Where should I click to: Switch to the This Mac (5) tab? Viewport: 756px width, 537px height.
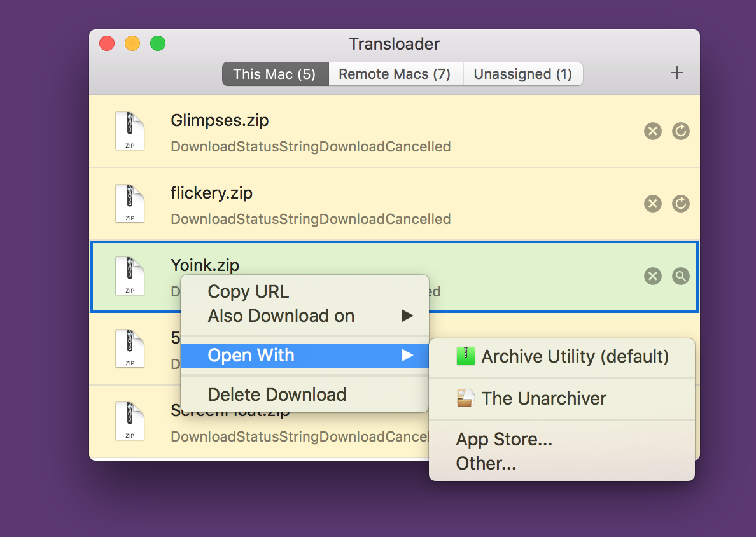(x=275, y=74)
